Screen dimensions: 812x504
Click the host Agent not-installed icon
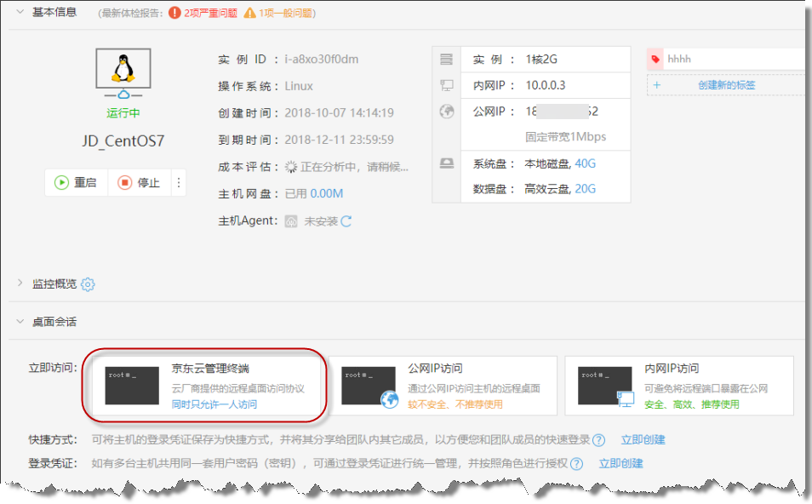[291, 221]
